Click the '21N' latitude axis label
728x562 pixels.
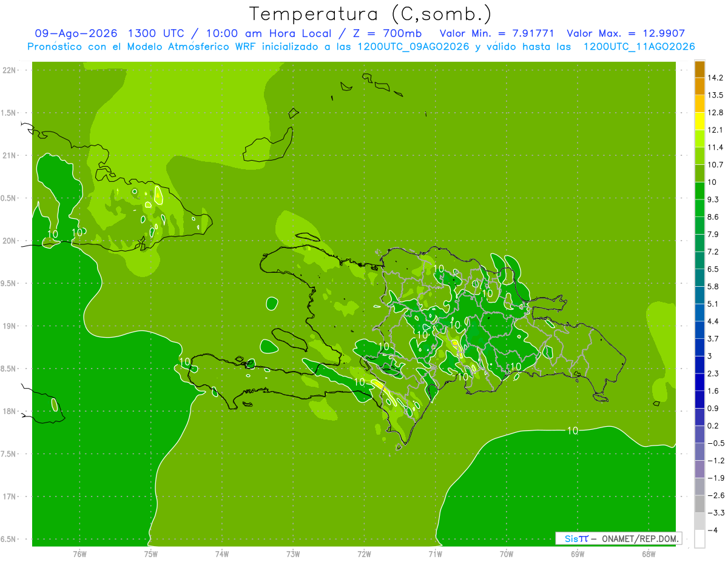tap(10, 156)
